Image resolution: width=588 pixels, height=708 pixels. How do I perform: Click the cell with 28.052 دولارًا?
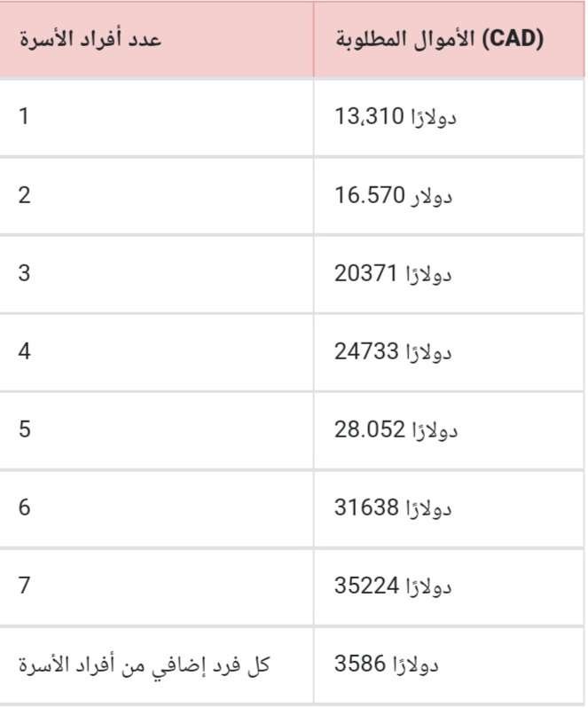450,430
